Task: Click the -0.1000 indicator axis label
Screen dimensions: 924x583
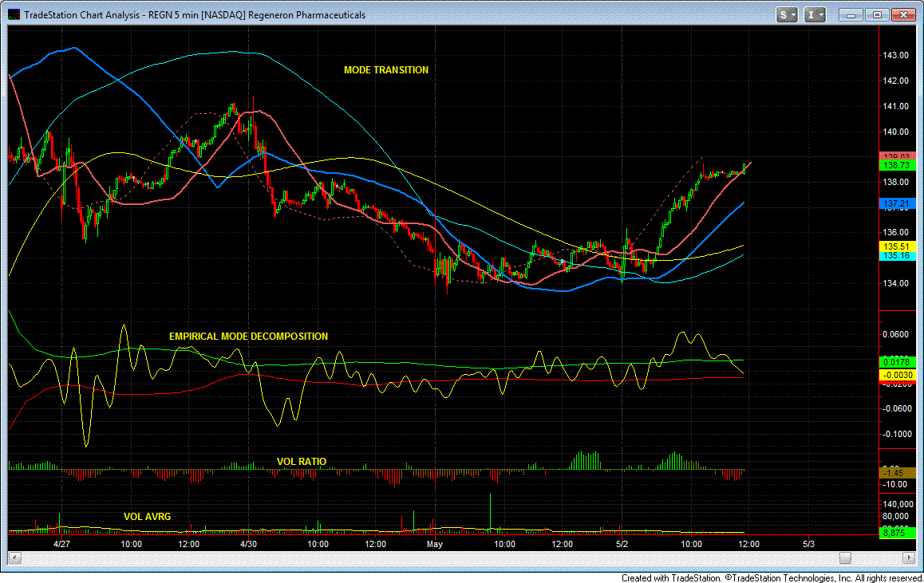Action: 896,434
